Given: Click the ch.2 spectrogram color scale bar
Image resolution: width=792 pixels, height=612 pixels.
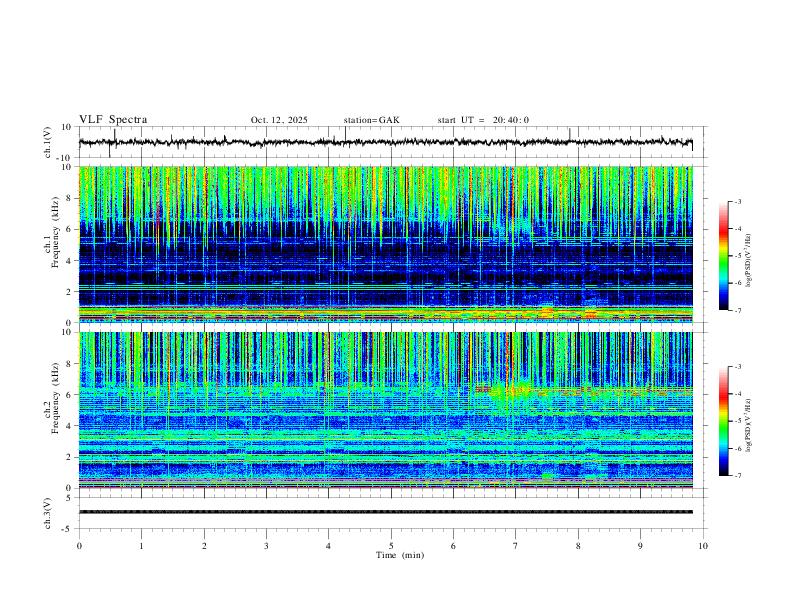Looking at the screenshot, I should [724, 421].
